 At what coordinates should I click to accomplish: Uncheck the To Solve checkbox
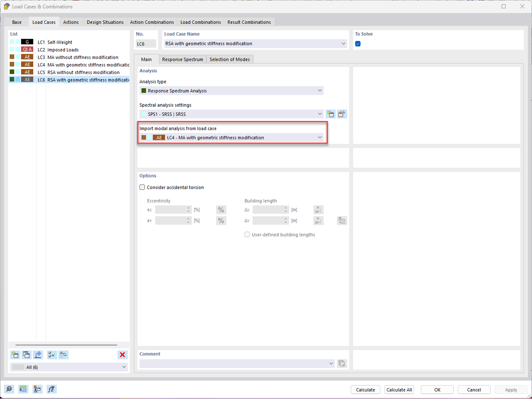[x=358, y=43]
